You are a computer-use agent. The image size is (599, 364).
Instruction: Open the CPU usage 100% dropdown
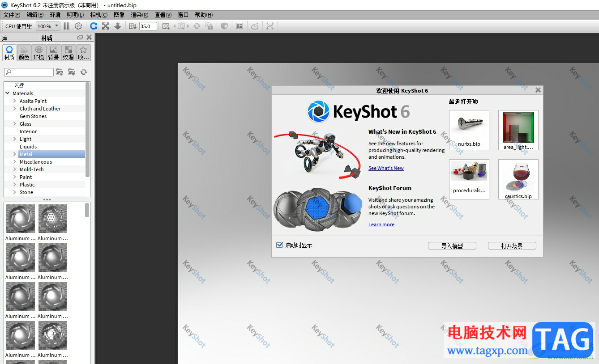(48, 26)
